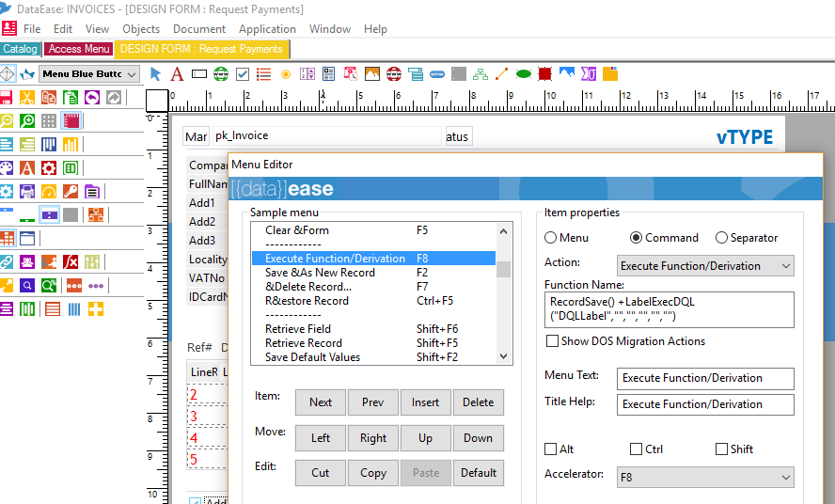Select the Menu radio button

click(551, 238)
